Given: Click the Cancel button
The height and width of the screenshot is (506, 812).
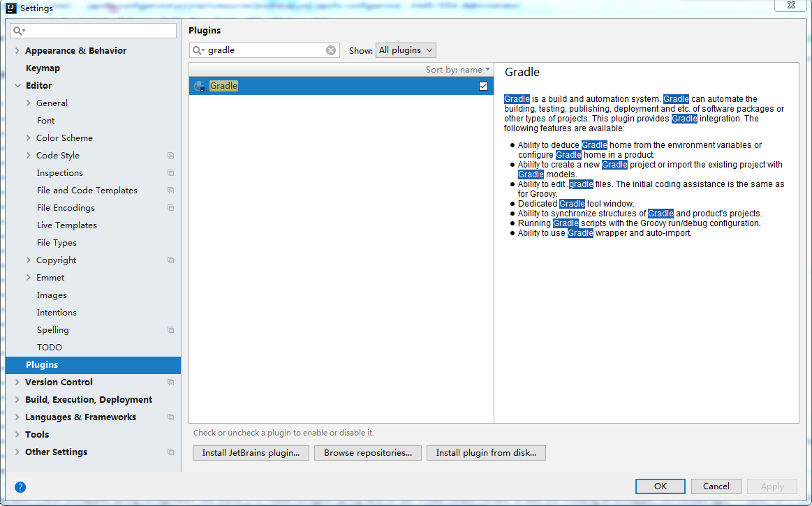Looking at the screenshot, I should pos(716,486).
